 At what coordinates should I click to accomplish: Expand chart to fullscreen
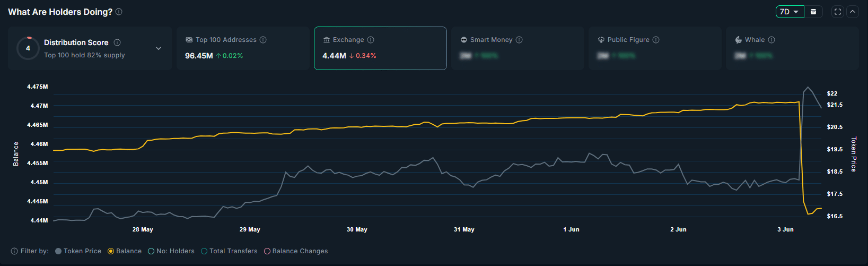tap(838, 12)
